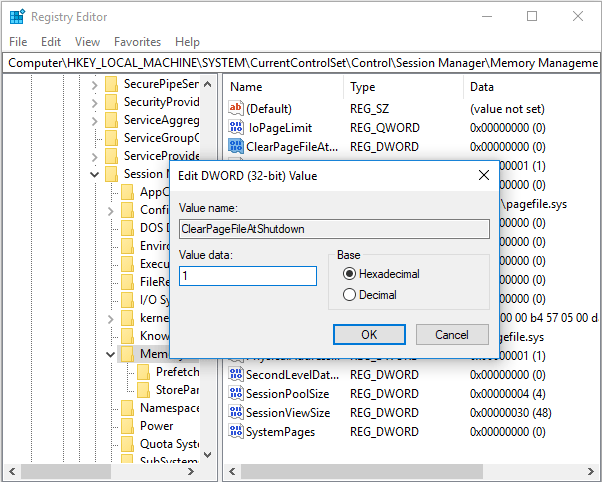Click the registry path address bar

302,63
